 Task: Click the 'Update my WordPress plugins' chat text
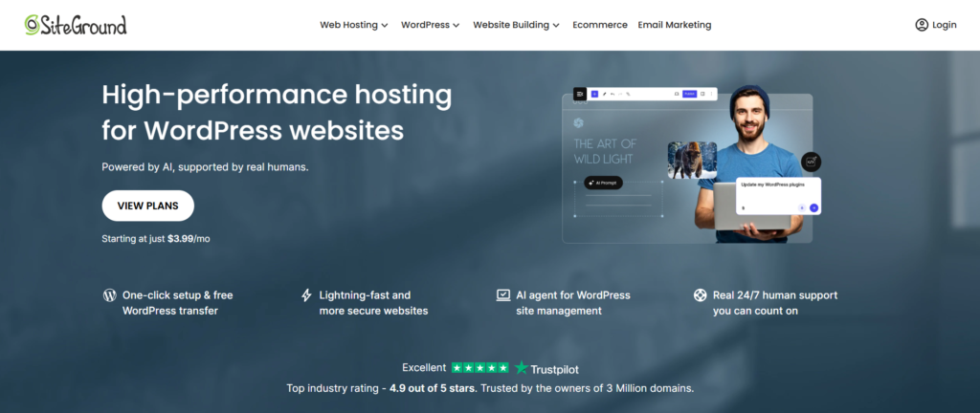pos(772,185)
